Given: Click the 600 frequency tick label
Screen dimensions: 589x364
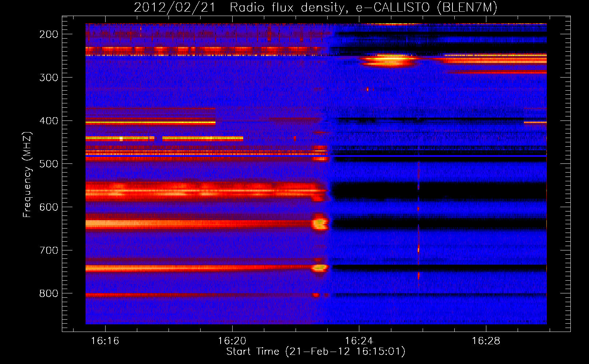Looking at the screenshot, I should tap(49, 207).
